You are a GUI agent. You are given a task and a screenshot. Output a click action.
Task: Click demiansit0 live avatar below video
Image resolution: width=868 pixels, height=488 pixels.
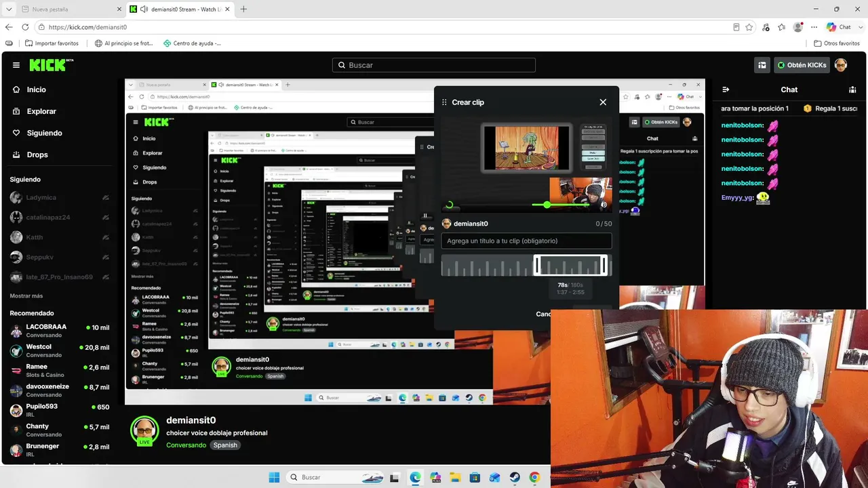click(144, 431)
